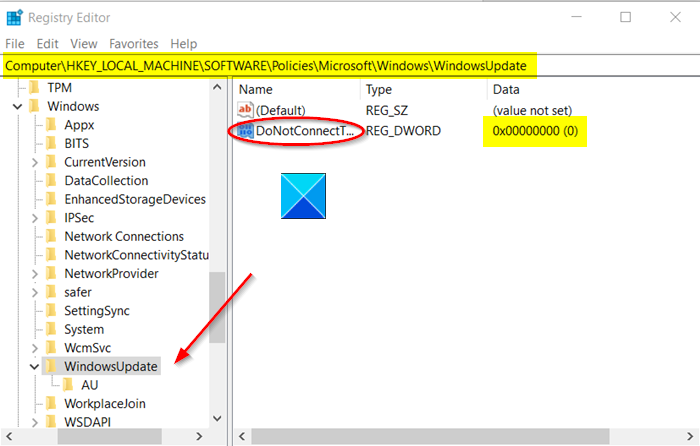The height and width of the screenshot is (446, 700).
Task: Click tree pane vertical scrollbar thumb
Action: 217,307
